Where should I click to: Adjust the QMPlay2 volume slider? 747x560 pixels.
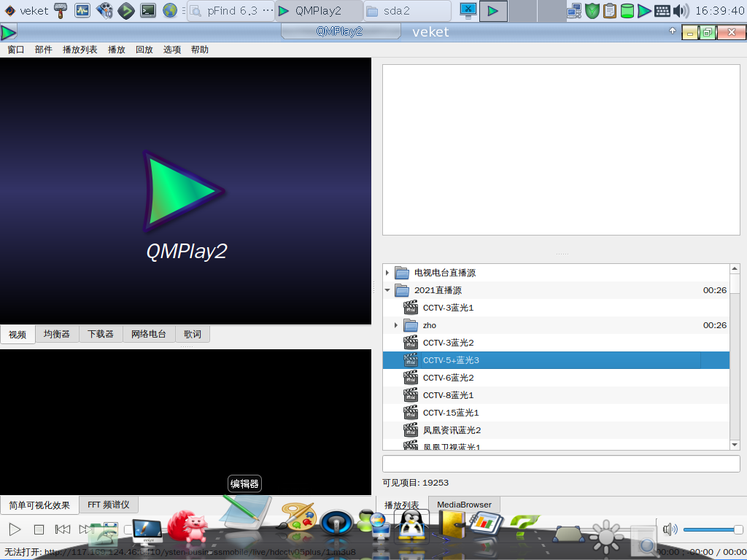[713, 529]
